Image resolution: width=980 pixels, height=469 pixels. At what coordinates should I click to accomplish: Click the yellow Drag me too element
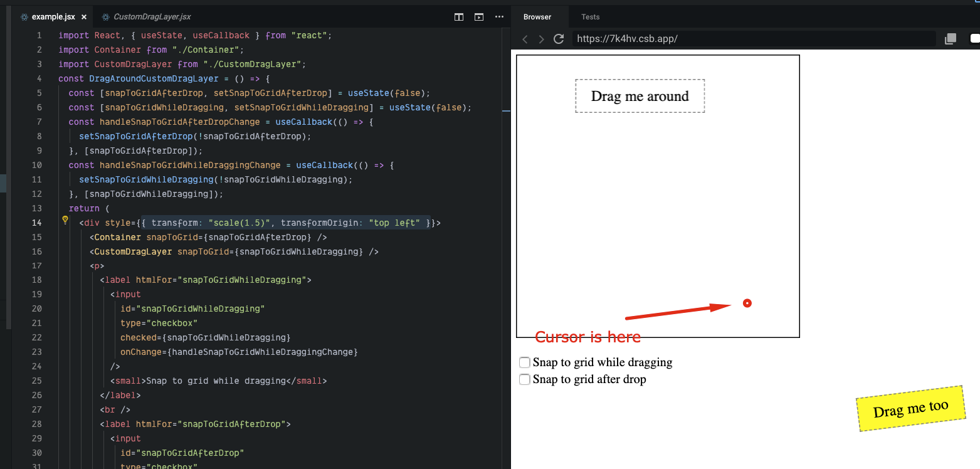click(x=910, y=409)
